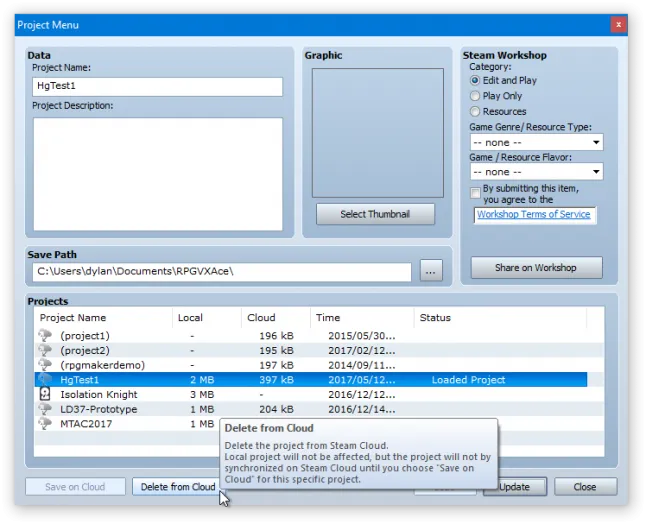Select the Resources category option
Screen dimensions: 646x524
[475, 112]
